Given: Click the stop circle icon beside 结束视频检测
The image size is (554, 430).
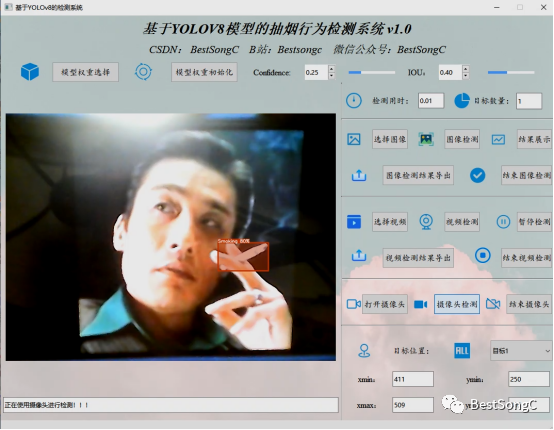Looking at the screenshot, I should click(483, 255).
